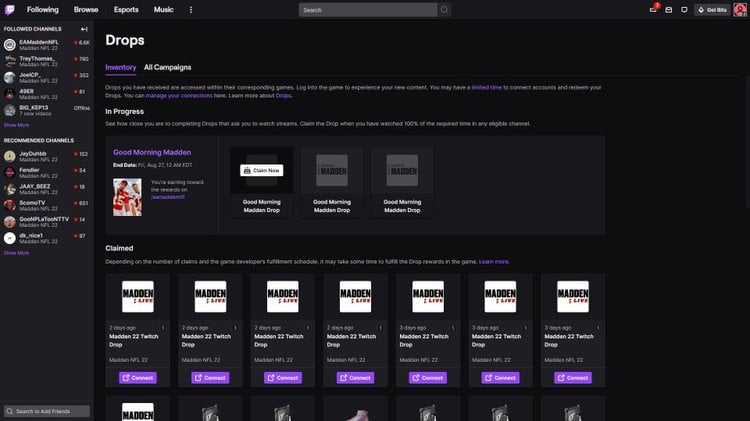Open the Browse navigation item
Screen dimensions: 750x421
coord(86,9)
